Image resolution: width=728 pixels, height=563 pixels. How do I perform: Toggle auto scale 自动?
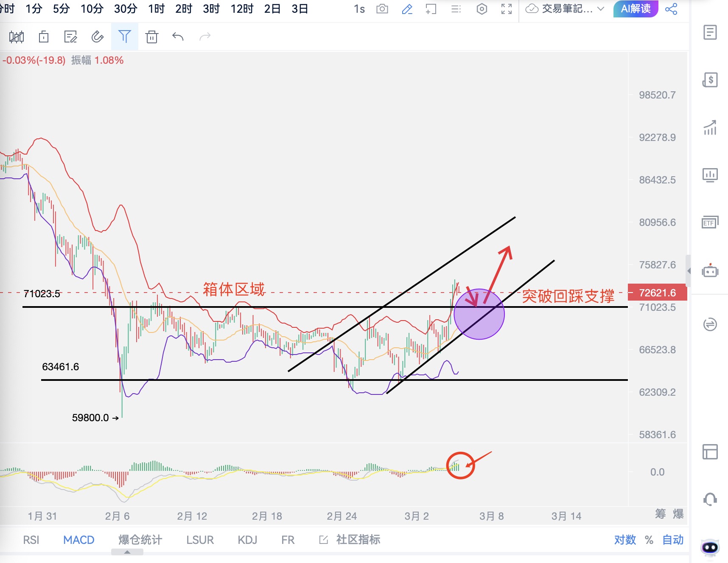(673, 540)
